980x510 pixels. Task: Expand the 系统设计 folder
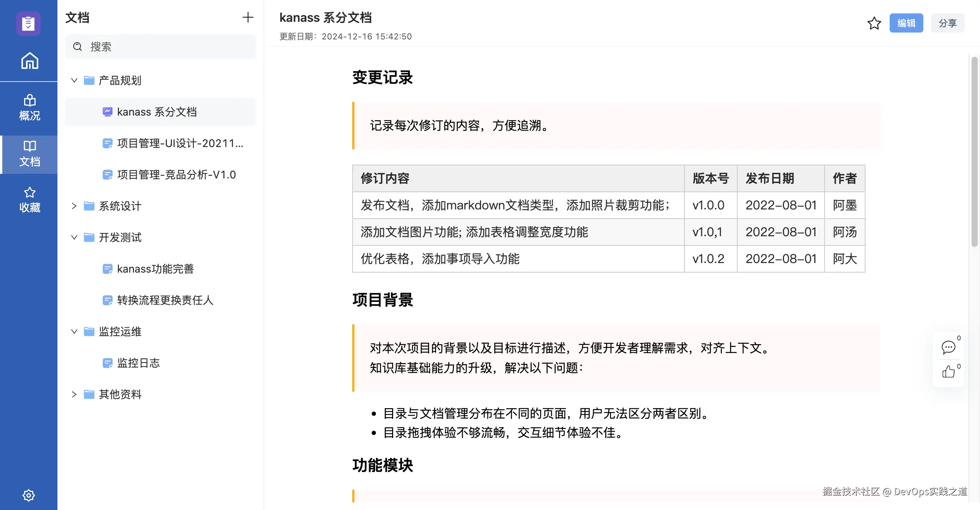74,206
